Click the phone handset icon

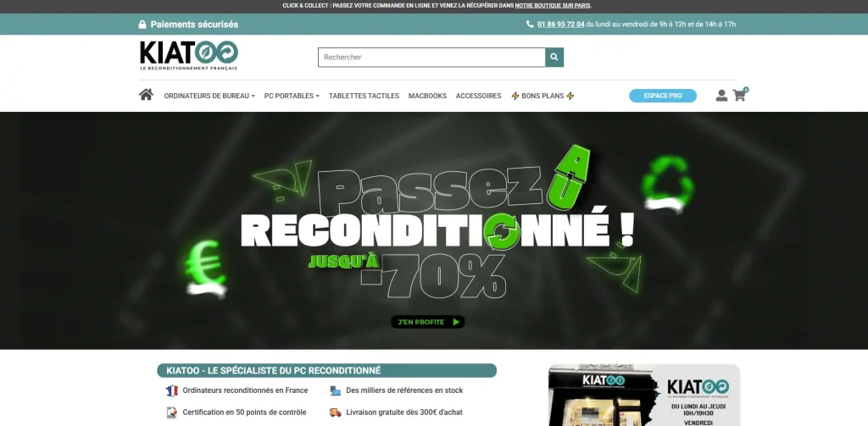530,25
